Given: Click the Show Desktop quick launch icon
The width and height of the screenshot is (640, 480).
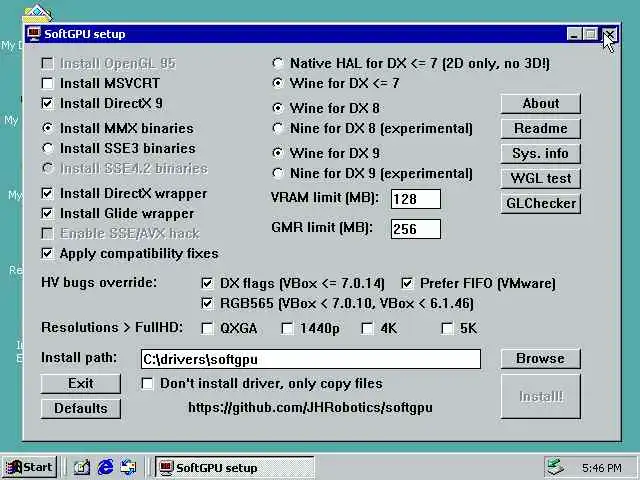Looking at the screenshot, I should tap(82, 467).
